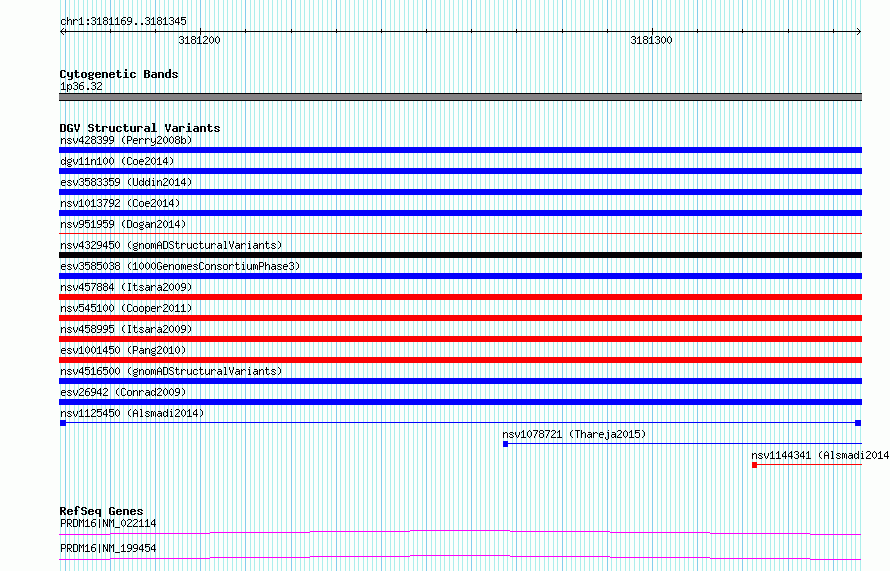Click the black bar for nsv4329450
The width and height of the screenshot is (890, 571).
point(460,255)
